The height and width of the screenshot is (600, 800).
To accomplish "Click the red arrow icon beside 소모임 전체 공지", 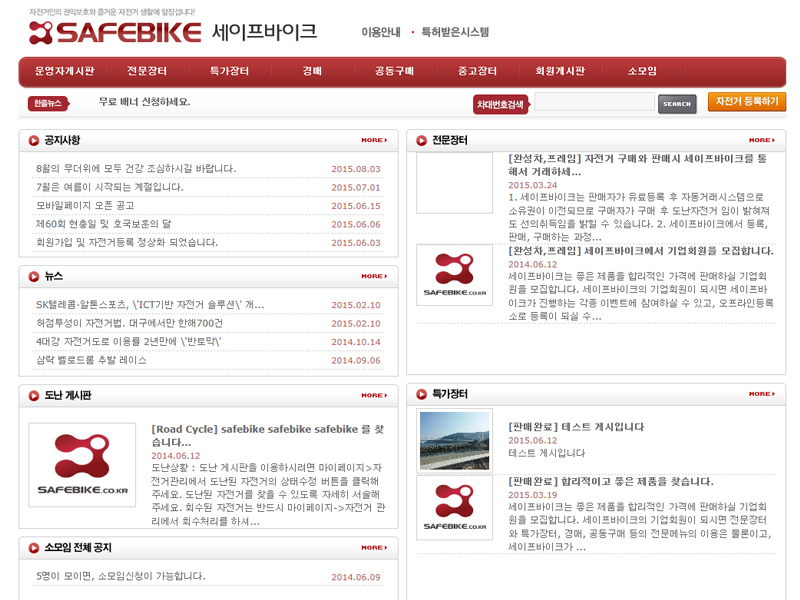I will (x=34, y=548).
